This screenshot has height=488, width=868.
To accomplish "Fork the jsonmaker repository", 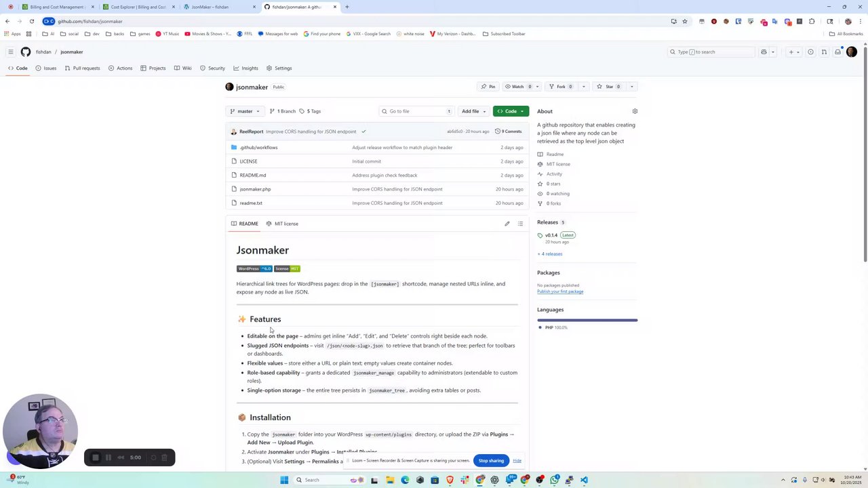I will pyautogui.click(x=560, y=87).
